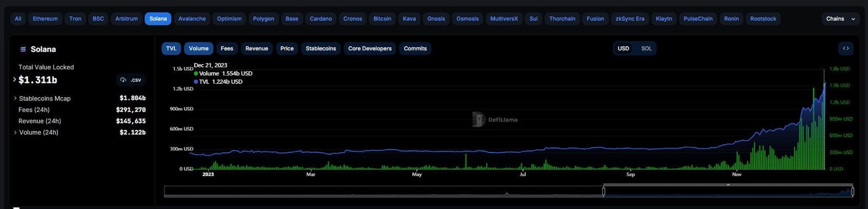The width and height of the screenshot is (868, 209).
Task: Click the Sep label on chart axis
Action: coord(630,174)
